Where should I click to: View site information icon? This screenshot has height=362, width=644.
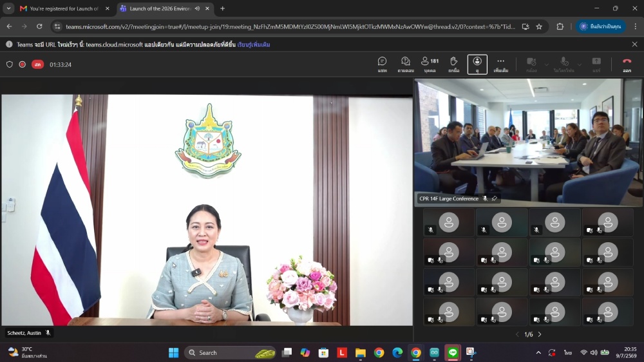click(57, 26)
